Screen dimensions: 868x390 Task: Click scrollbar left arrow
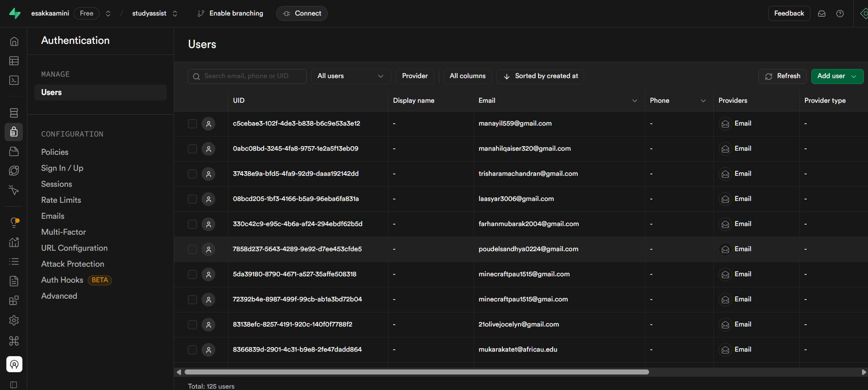(179, 372)
